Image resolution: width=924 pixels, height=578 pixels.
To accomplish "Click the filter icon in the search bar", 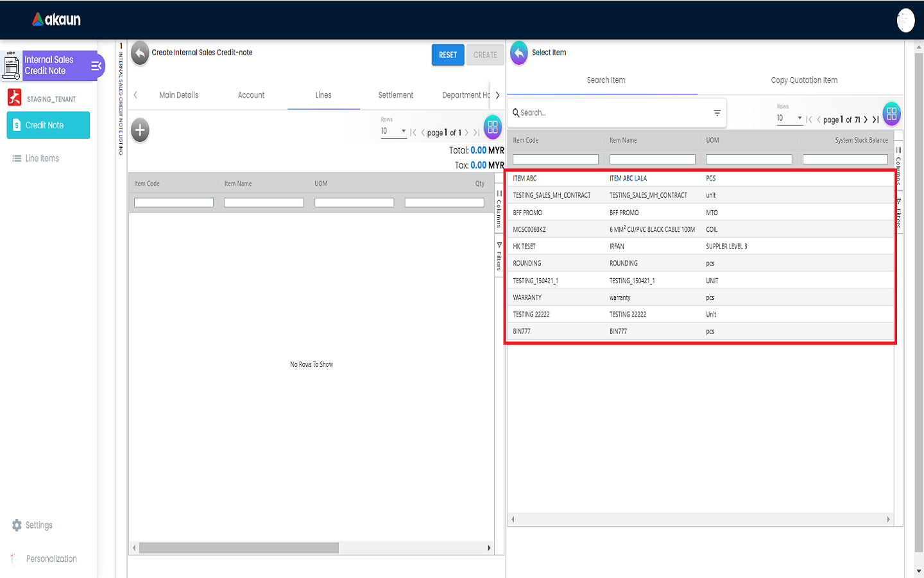I will pos(717,113).
